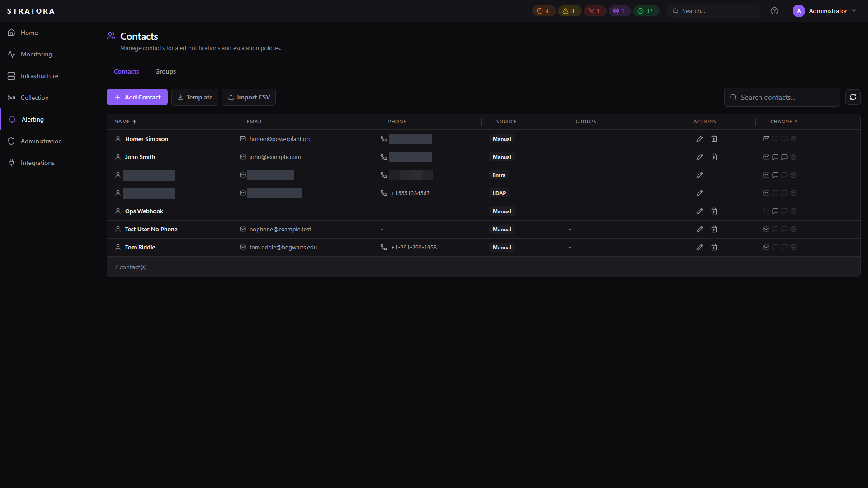Sort contacts by the Name column
Image resolution: width=868 pixels, height=488 pixels.
point(125,122)
